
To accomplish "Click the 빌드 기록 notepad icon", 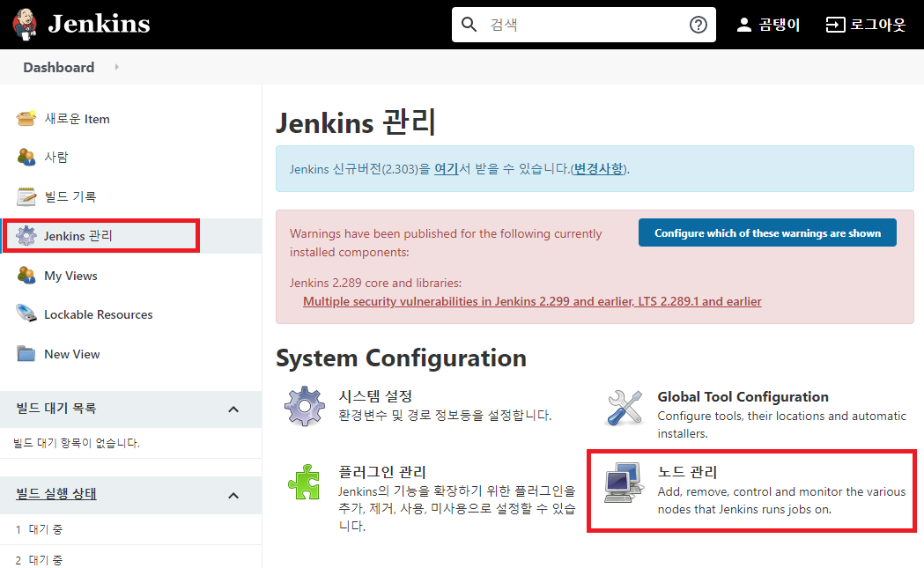I will 26,196.
